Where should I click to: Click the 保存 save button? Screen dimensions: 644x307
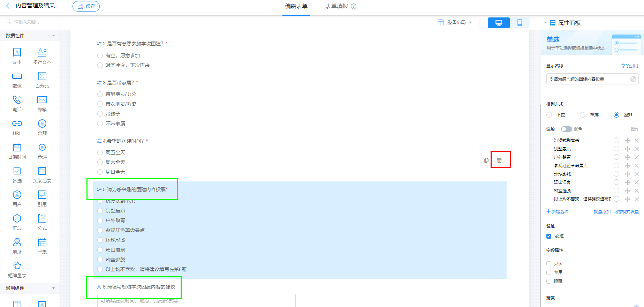[86, 6]
